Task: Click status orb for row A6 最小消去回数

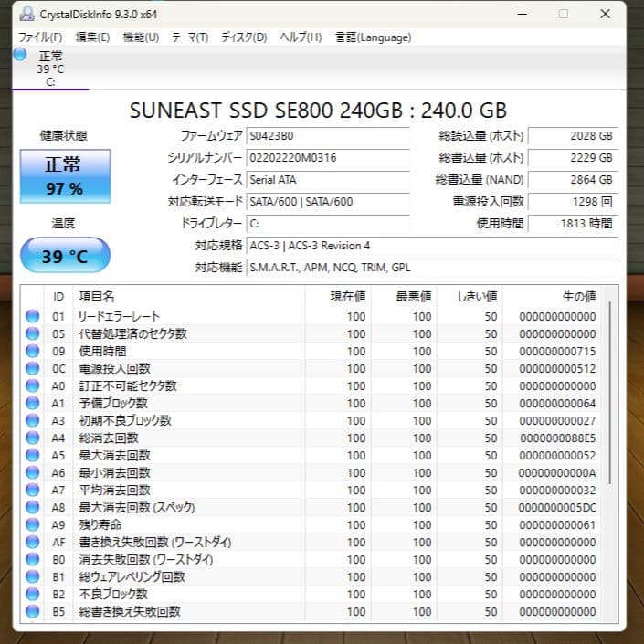Action: click(33, 473)
